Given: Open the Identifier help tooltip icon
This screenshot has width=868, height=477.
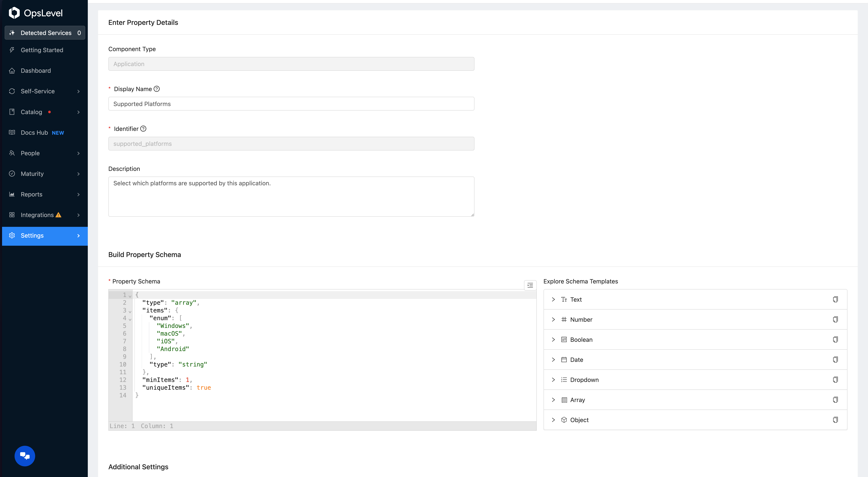Looking at the screenshot, I should click(x=143, y=129).
